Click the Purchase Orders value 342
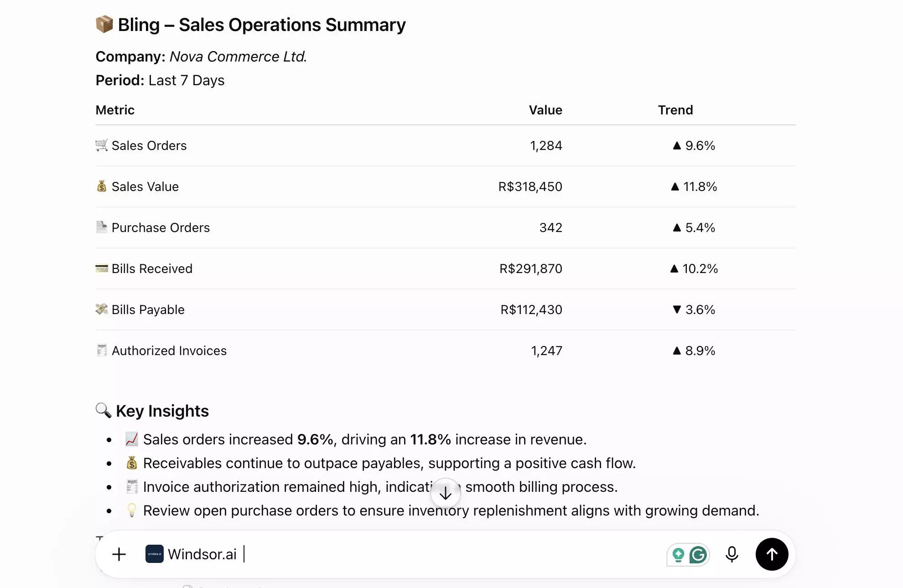Screen dimensions: 903x588 pyautogui.click(x=551, y=227)
